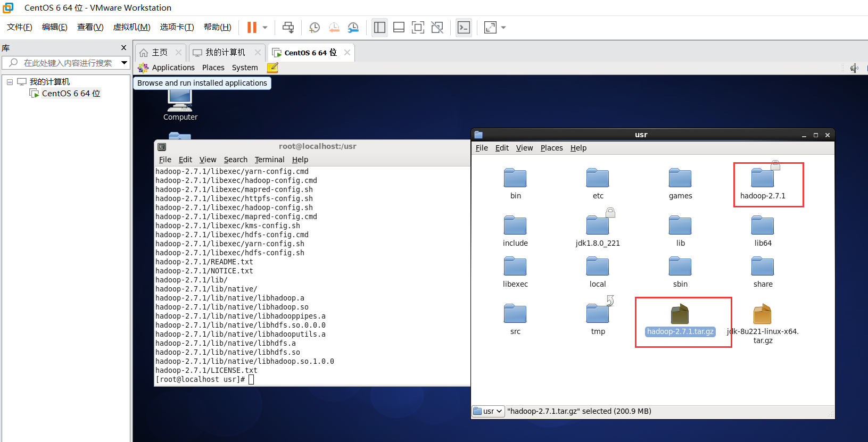The image size is (868, 442).
Task: Open the stretch display dropdown arrow
Action: [x=503, y=27]
